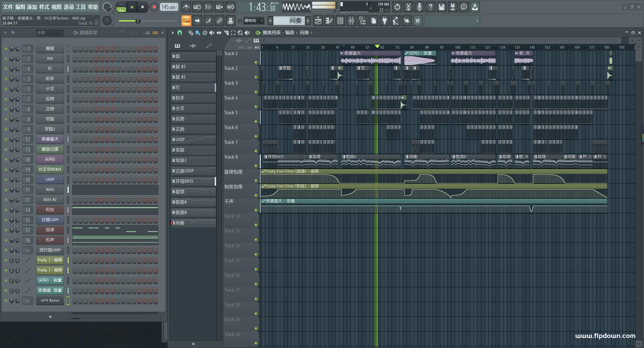Mute channel reFX Nexus with its LED
Screen dimensions: 644x348
pos(6,301)
